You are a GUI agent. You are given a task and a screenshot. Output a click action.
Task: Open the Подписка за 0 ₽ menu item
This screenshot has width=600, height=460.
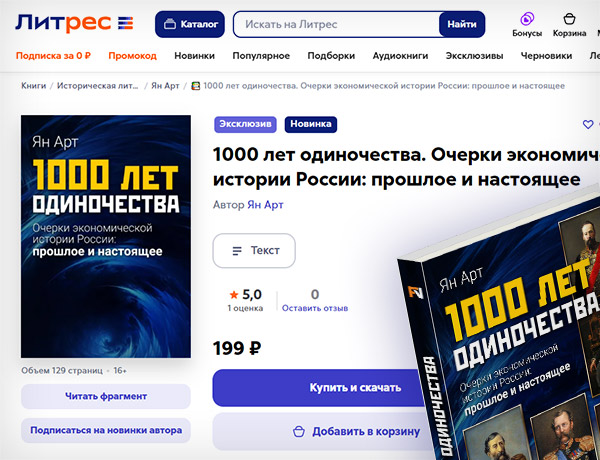[53, 56]
